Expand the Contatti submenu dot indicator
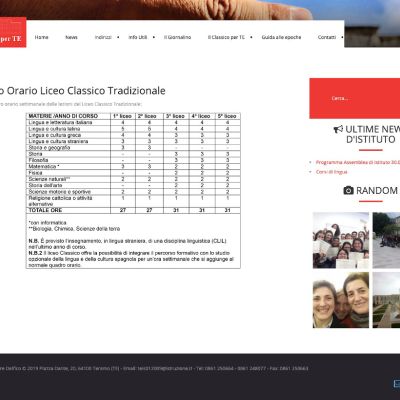 click(342, 37)
